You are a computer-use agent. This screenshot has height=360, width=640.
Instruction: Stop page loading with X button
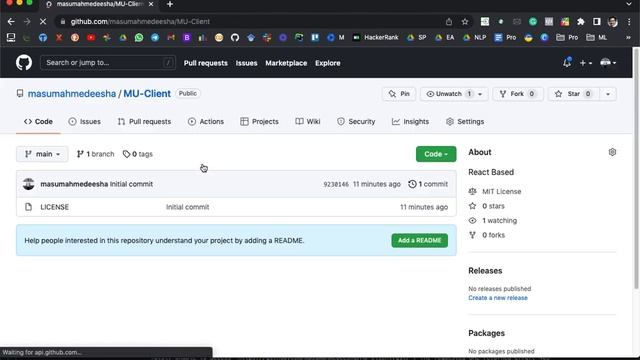click(43, 22)
